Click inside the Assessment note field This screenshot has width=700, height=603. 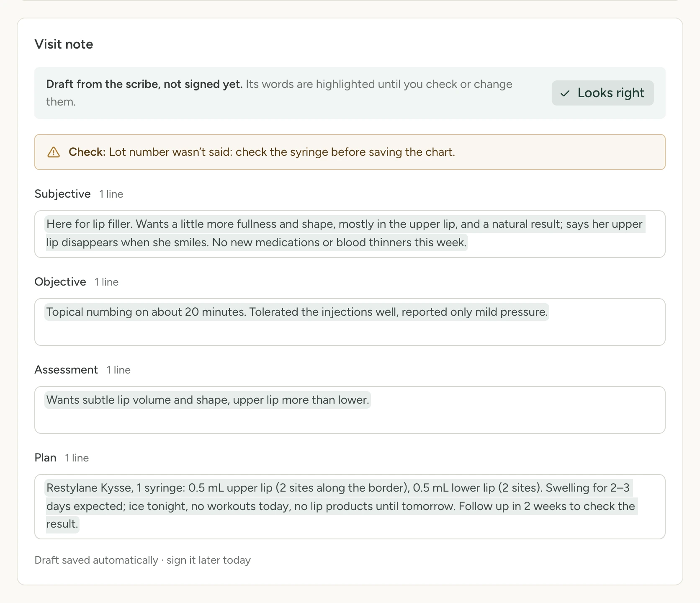pyautogui.click(x=350, y=410)
